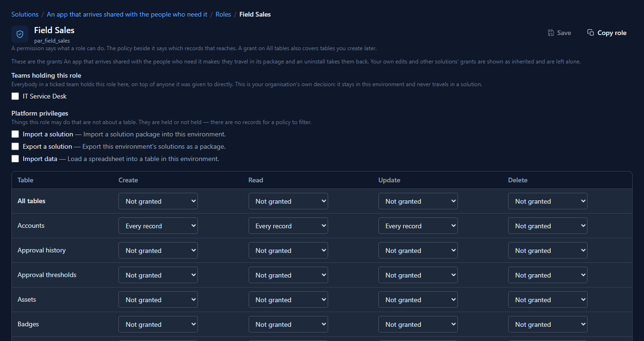Click the Assets row label

tap(27, 299)
